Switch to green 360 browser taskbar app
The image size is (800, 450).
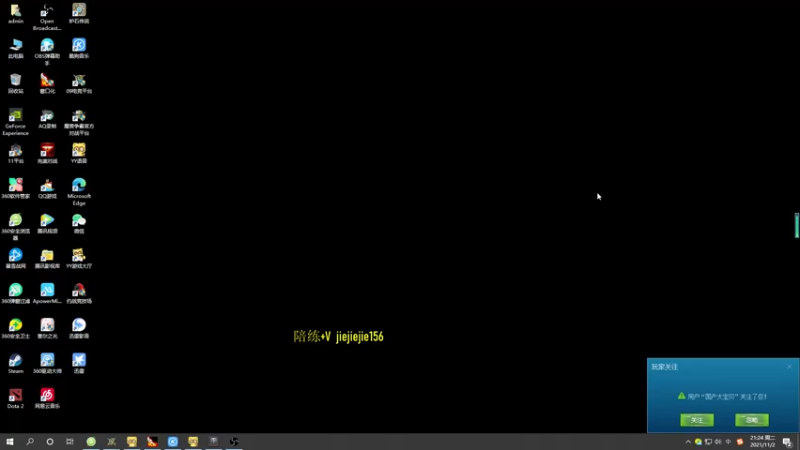coord(91,441)
